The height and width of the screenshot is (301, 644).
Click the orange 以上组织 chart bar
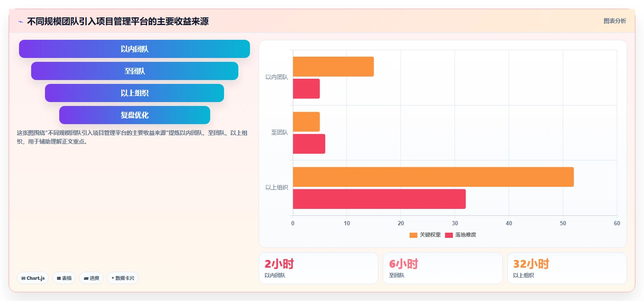[x=433, y=177]
